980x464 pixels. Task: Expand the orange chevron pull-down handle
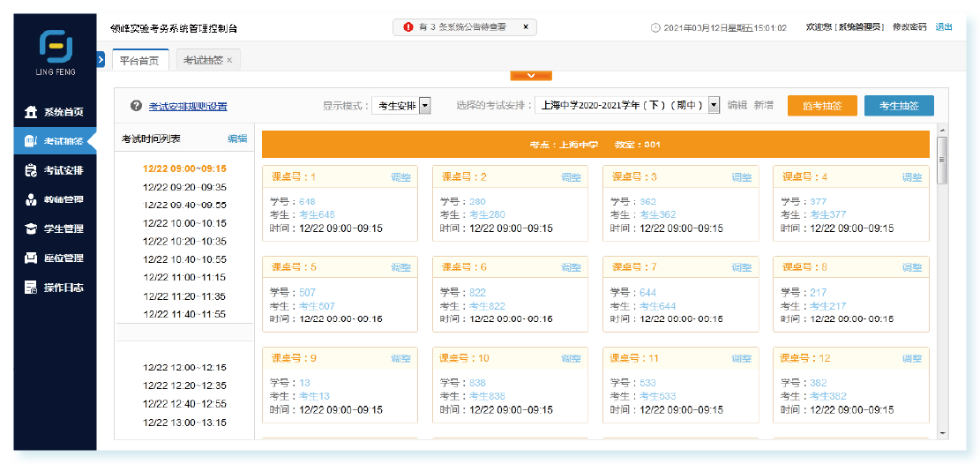pos(531,76)
